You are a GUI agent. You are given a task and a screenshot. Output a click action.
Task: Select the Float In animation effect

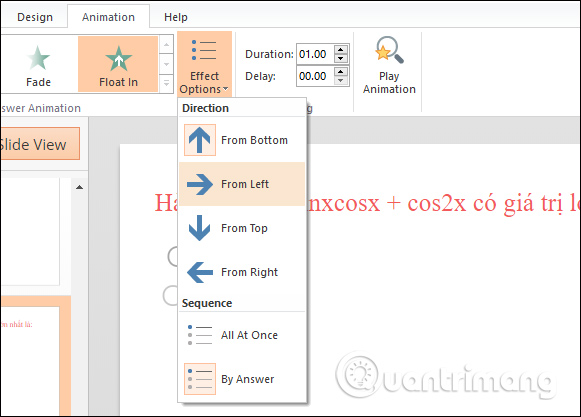coord(118,64)
